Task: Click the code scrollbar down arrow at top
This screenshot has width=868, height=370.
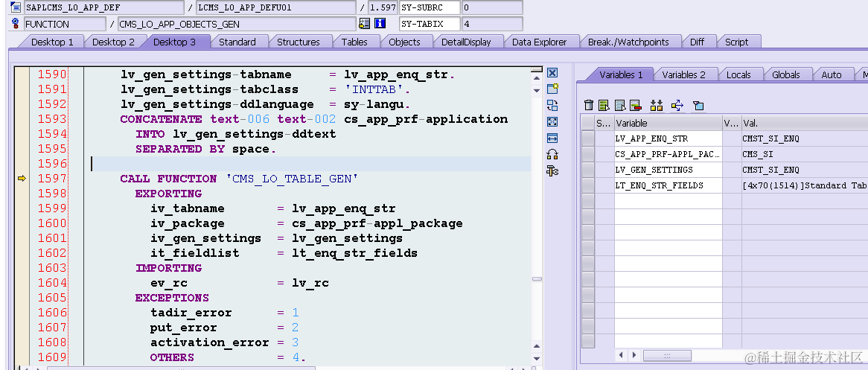Action: (x=536, y=90)
